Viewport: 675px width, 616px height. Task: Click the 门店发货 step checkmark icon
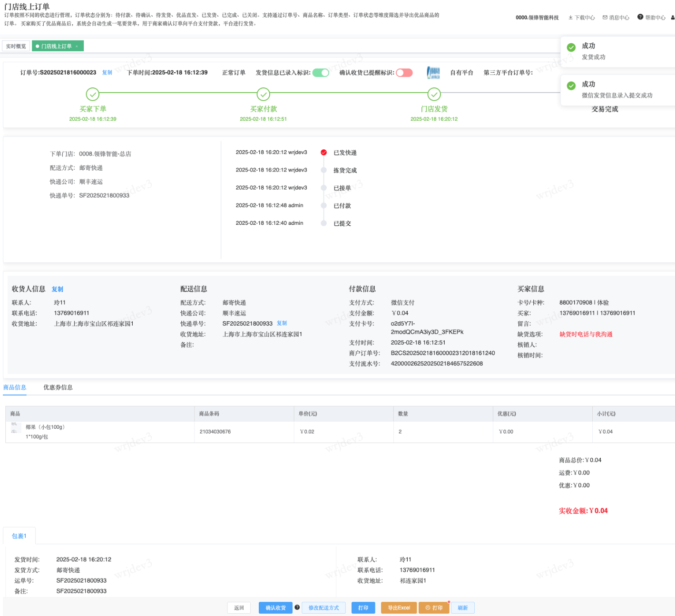[x=434, y=94]
